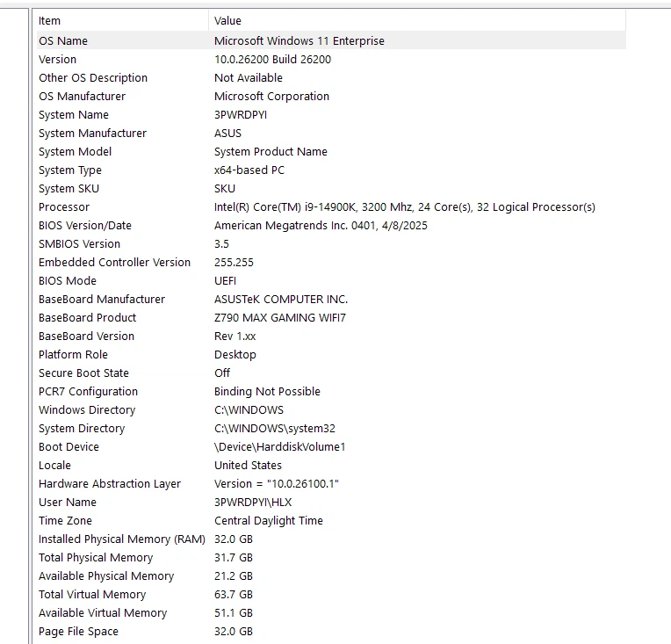Image resolution: width=671 pixels, height=644 pixels.
Task: Select the User Name label
Action: pyautogui.click(x=67, y=502)
